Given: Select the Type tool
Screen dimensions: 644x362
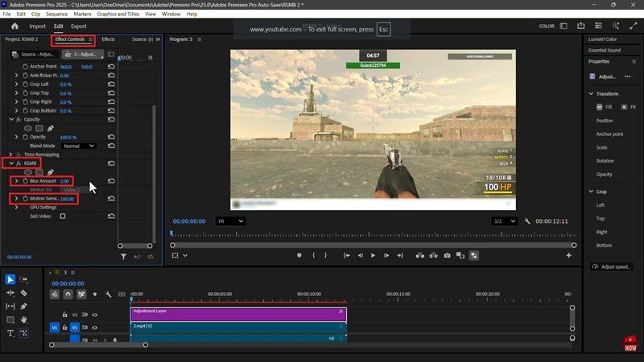Looking at the screenshot, I should click(x=10, y=333).
